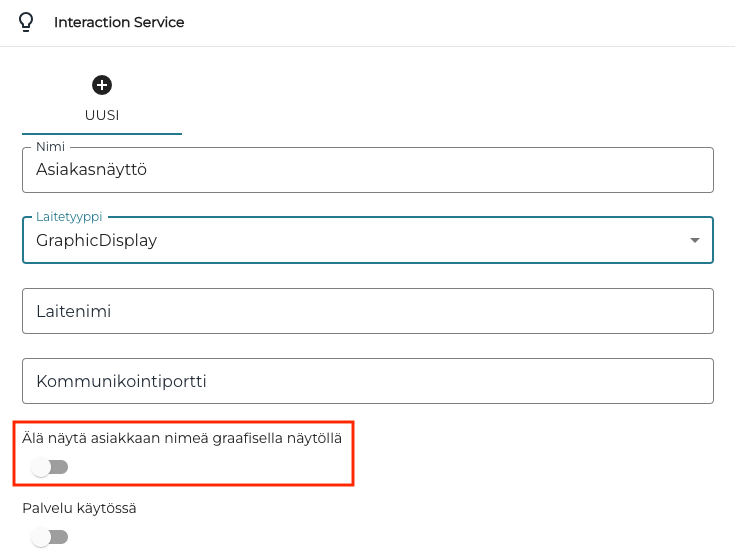Enable the Palvelu käytössä switch
735x560 pixels.
pos(49,537)
